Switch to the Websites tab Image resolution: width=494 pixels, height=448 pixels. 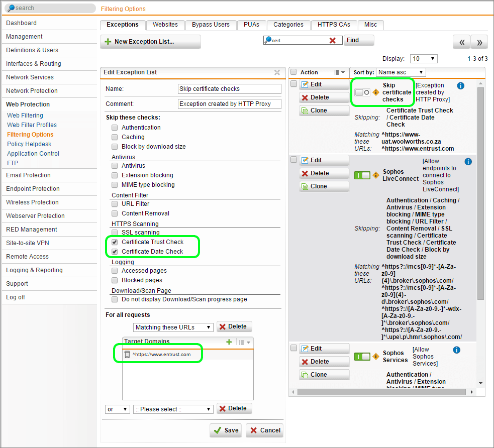(165, 25)
